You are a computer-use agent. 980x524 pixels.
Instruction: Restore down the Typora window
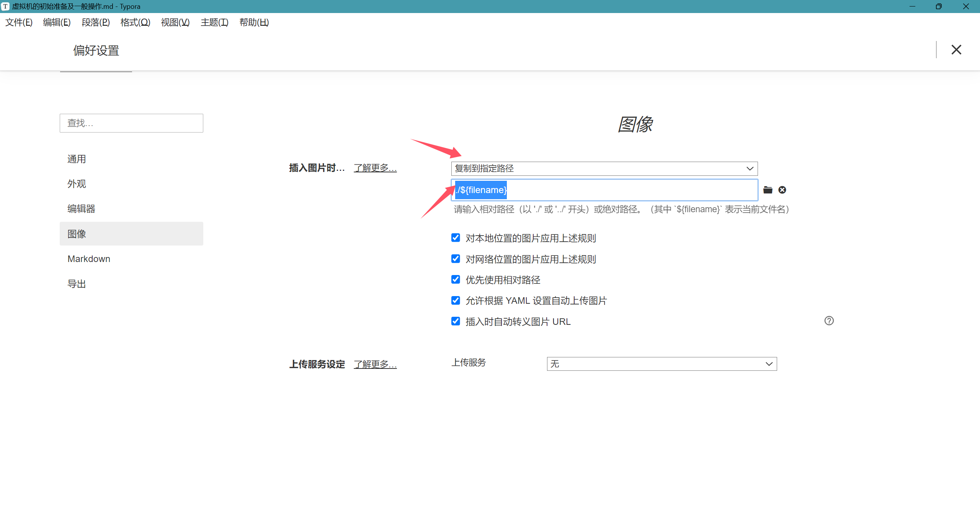coord(939,7)
